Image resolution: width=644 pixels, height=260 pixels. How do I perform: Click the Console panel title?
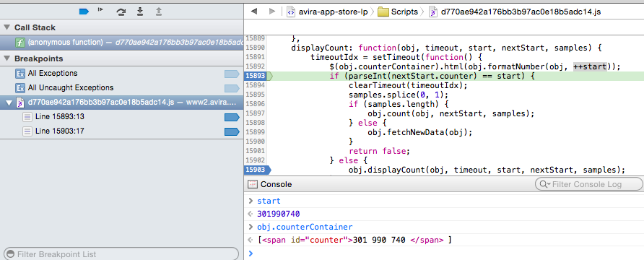click(276, 184)
